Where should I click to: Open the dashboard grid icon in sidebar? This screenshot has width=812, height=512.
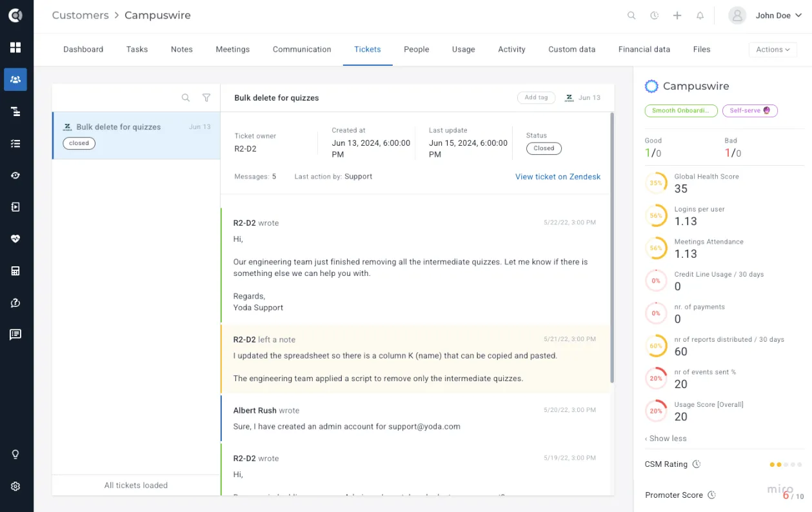15,47
